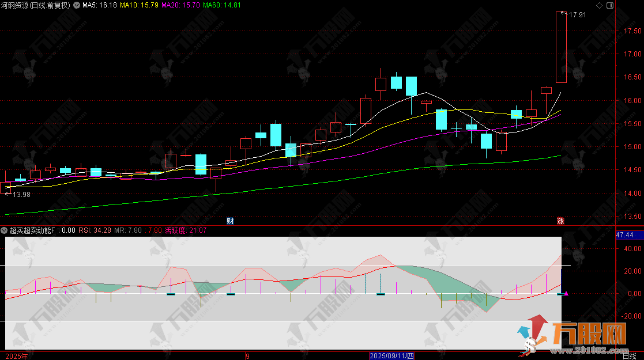Click the 17.91 high price arrow label
The height and width of the screenshot is (360, 644).
575,15
